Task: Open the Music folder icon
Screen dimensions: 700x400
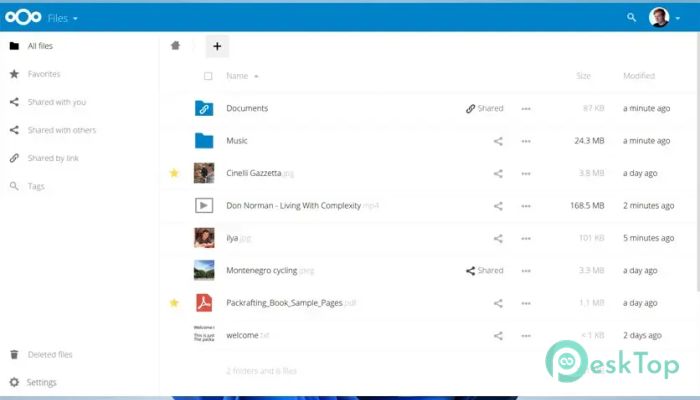Action: 204,141
